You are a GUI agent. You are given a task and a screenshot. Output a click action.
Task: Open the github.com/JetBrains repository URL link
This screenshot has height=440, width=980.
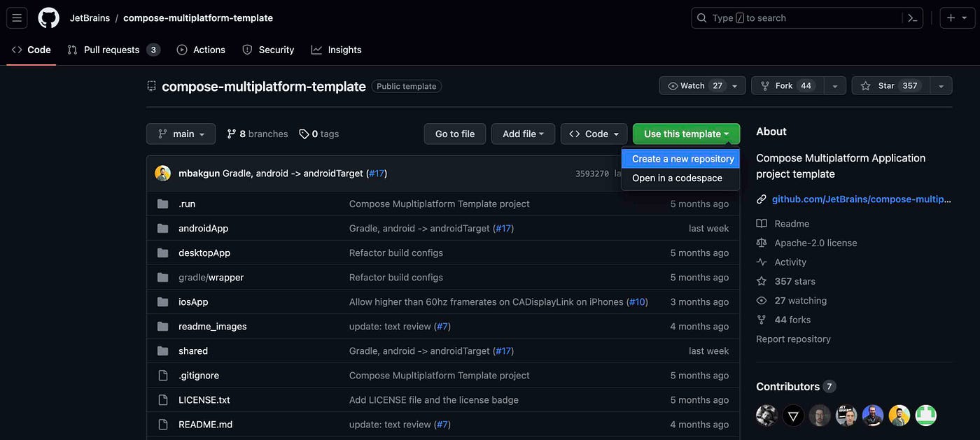[x=862, y=199]
